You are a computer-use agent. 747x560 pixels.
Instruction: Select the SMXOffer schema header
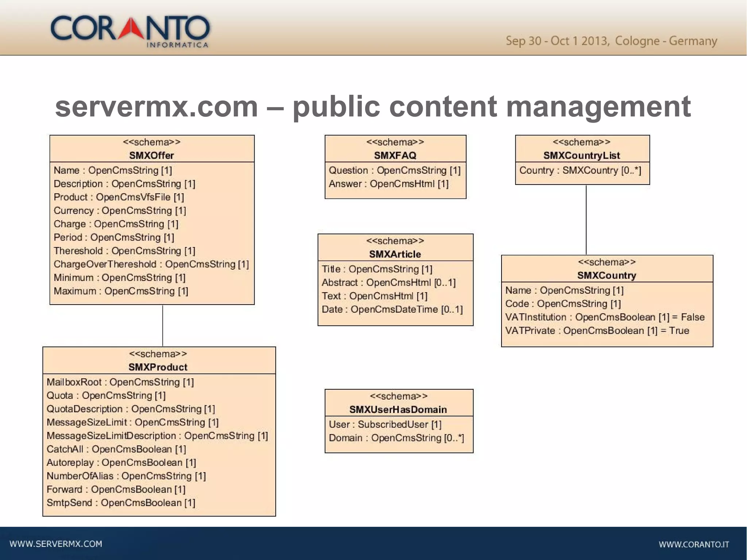152,149
